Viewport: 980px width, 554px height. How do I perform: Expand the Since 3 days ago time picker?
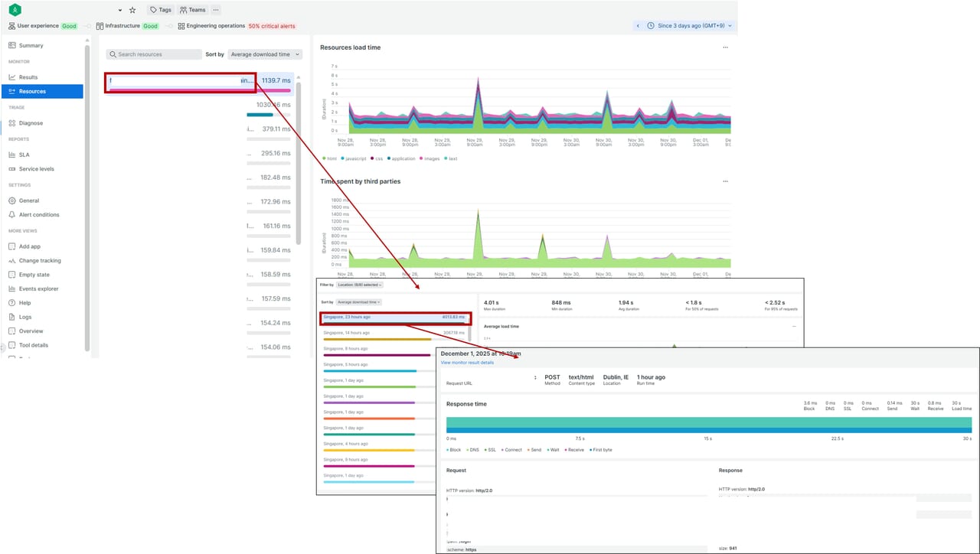(x=689, y=26)
